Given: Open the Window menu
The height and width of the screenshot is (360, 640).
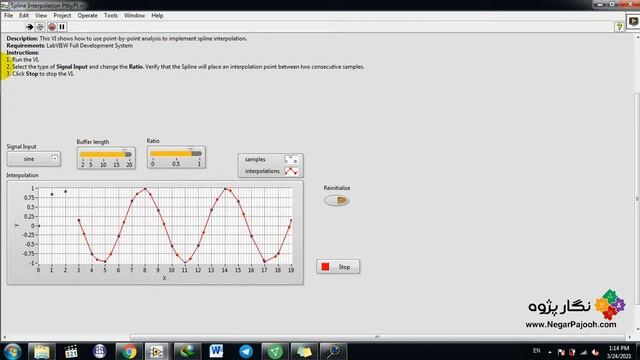Looking at the screenshot, I should [x=134, y=16].
